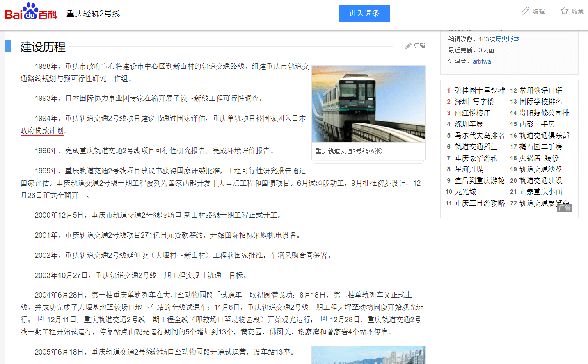588x364 pixels.
Task: Open ad link 常用俄语口语
Action: 541,90
